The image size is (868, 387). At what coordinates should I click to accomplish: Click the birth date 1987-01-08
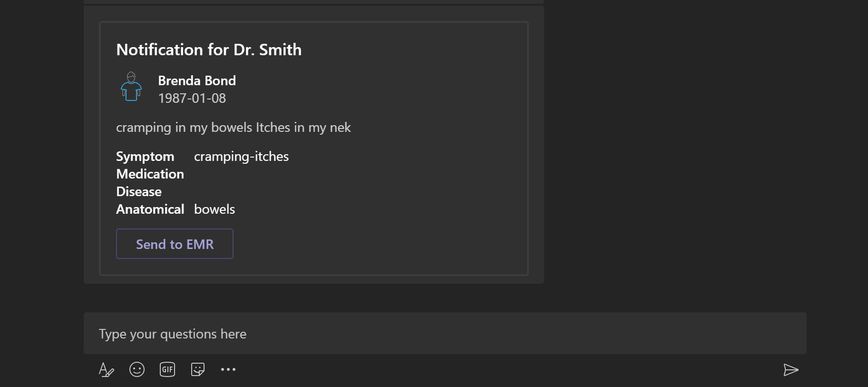click(192, 98)
